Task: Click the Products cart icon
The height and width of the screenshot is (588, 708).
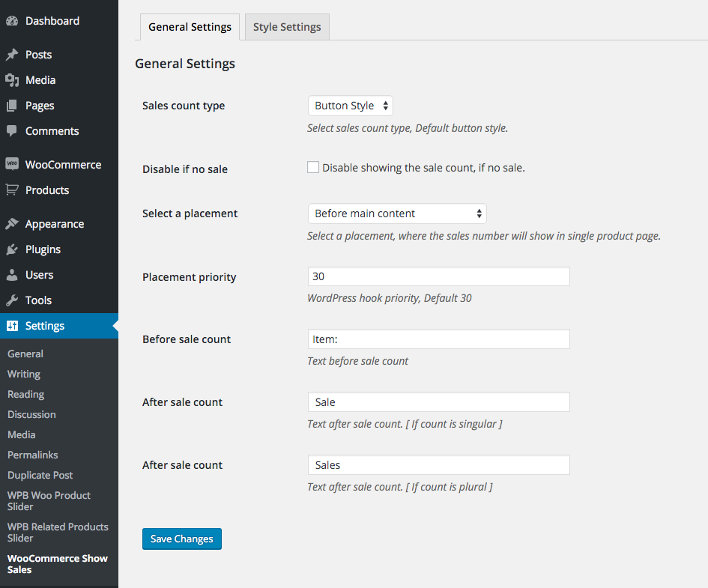Action: pos(12,190)
